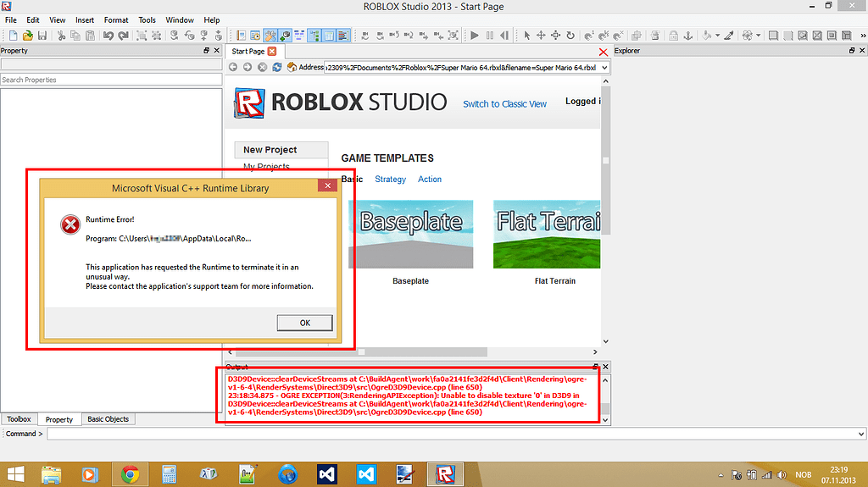Click the browser Stop icon

point(263,67)
